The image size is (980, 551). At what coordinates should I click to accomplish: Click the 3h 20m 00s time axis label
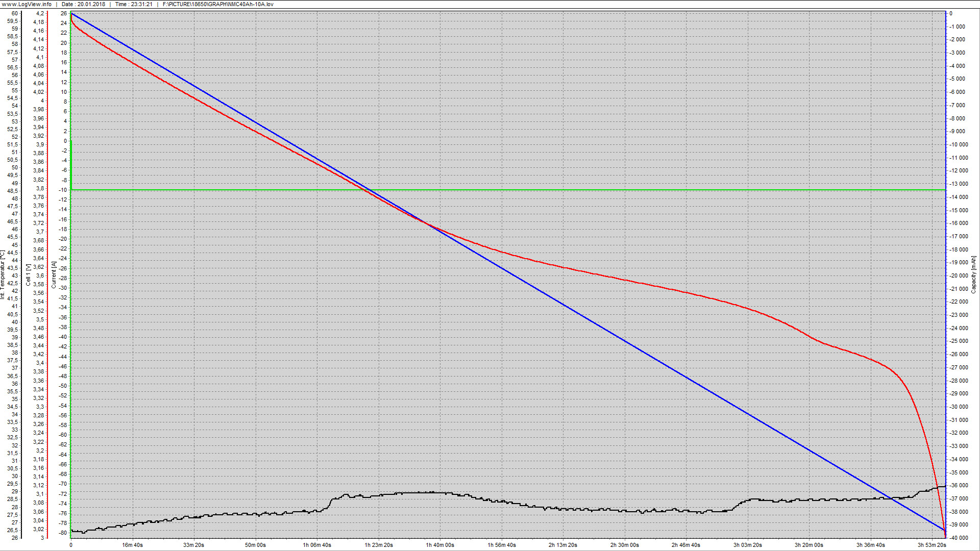click(809, 545)
